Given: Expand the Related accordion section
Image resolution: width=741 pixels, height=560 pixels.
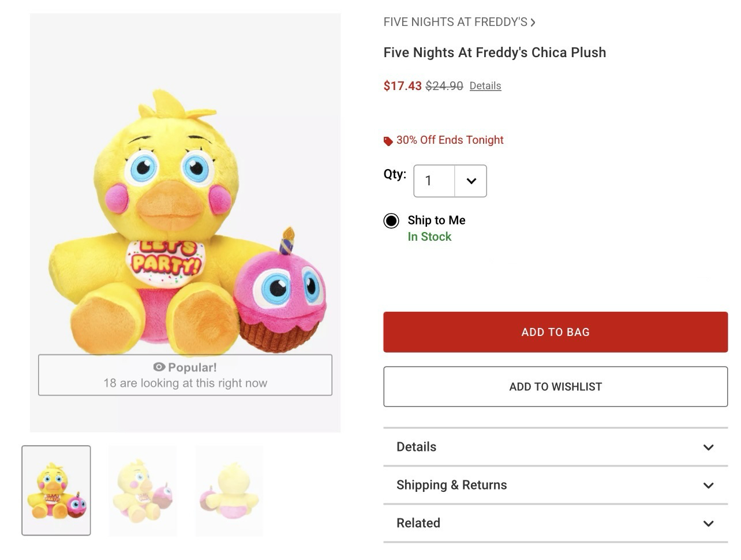Looking at the screenshot, I should coord(555,523).
